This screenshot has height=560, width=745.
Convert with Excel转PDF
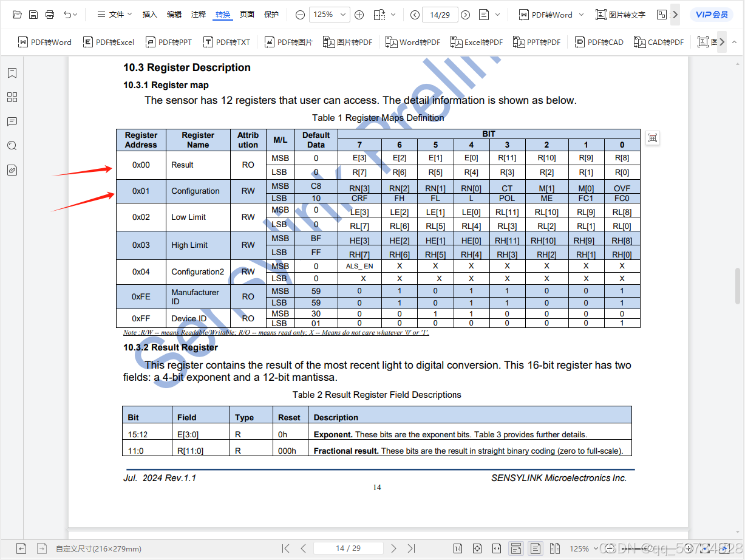(x=477, y=42)
